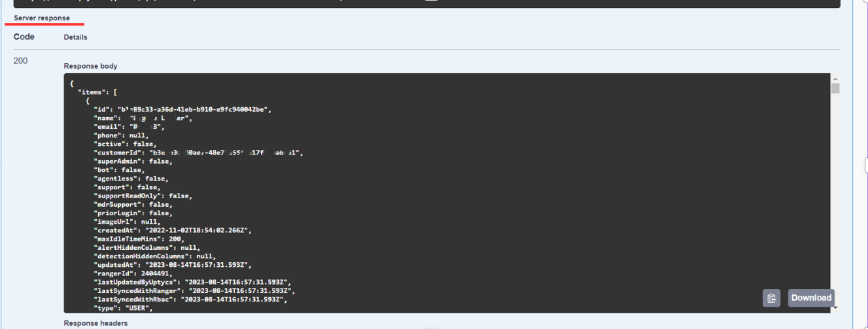This screenshot has height=329, width=868.
Task: Click the response body scrollbar thumb
Action: (x=835, y=89)
